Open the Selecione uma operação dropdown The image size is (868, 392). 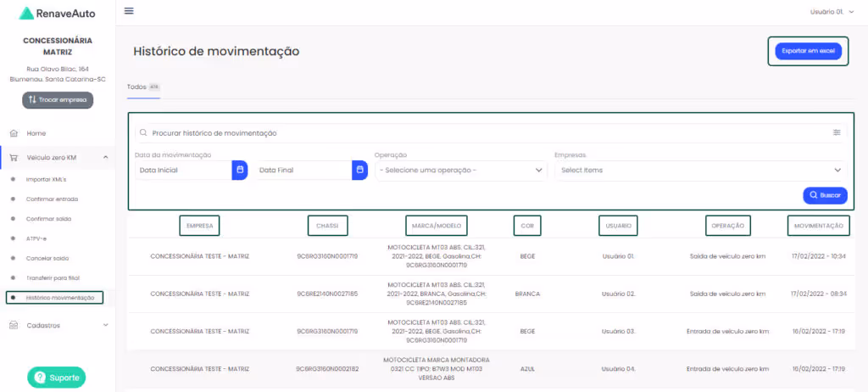(461, 171)
